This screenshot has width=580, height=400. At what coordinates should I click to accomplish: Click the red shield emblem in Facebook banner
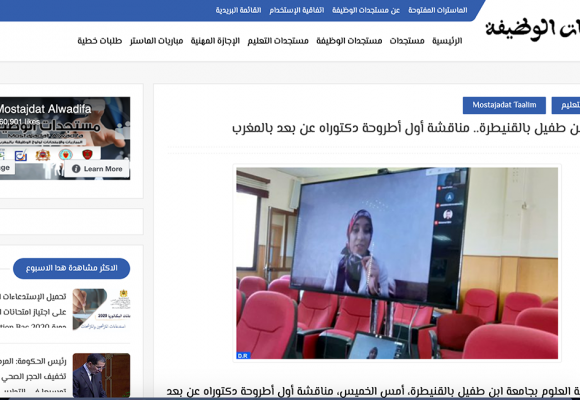coord(87,154)
